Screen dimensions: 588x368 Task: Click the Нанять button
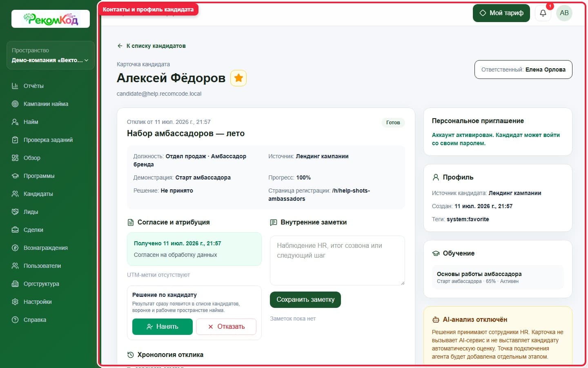(x=162, y=327)
